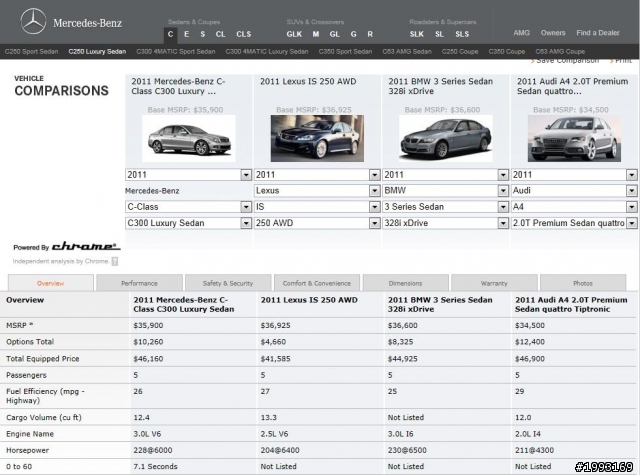The width and height of the screenshot is (640, 475).
Task: Select the SLK roadster in navigation
Action: [417, 34]
